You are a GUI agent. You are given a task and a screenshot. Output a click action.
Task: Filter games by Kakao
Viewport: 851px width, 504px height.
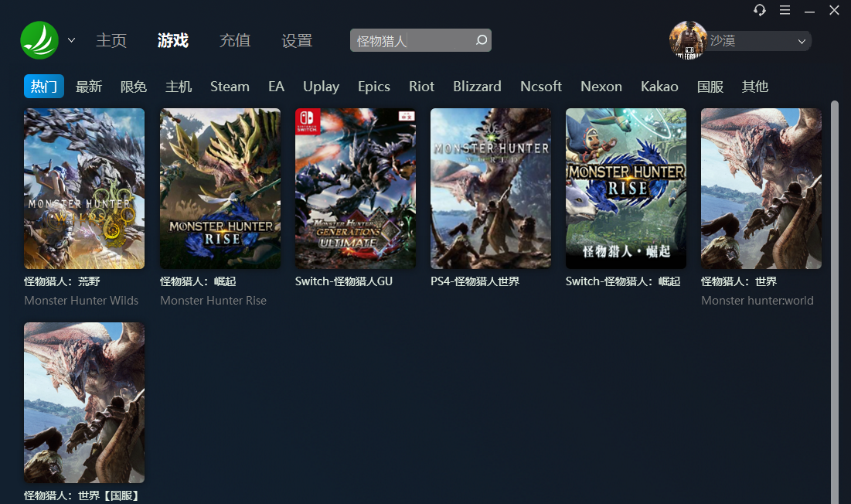click(x=659, y=87)
